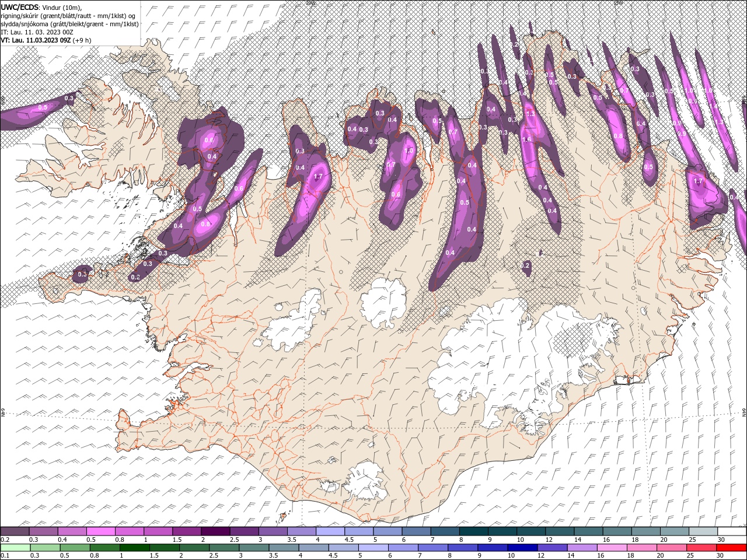Click the '1.3' snowfall value label on the map
Viewport: 747px width, 560px height.
pos(530,114)
